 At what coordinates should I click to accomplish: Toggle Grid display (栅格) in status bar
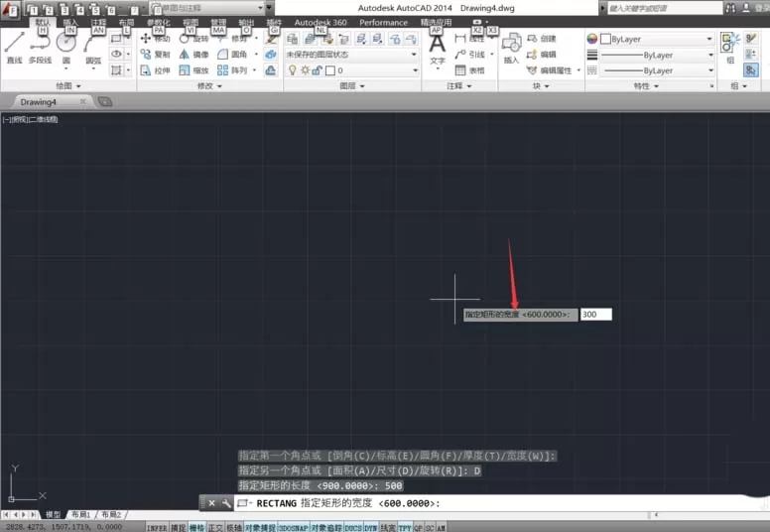pos(196,528)
